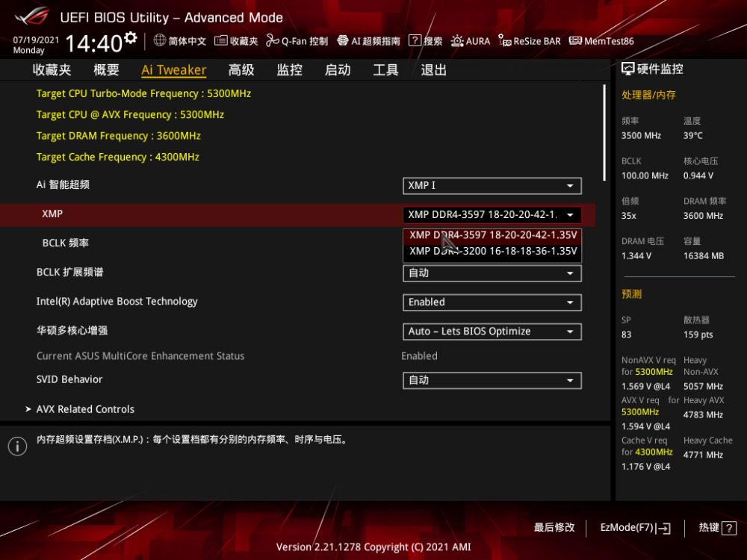Click Target Cache Frequency : 4300MHz text
The image size is (747, 560).
[x=118, y=157]
